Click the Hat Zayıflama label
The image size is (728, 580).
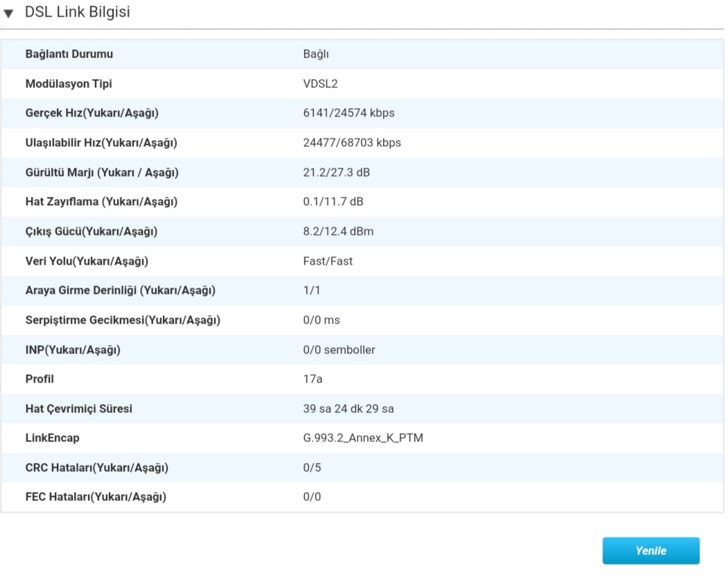click(101, 202)
